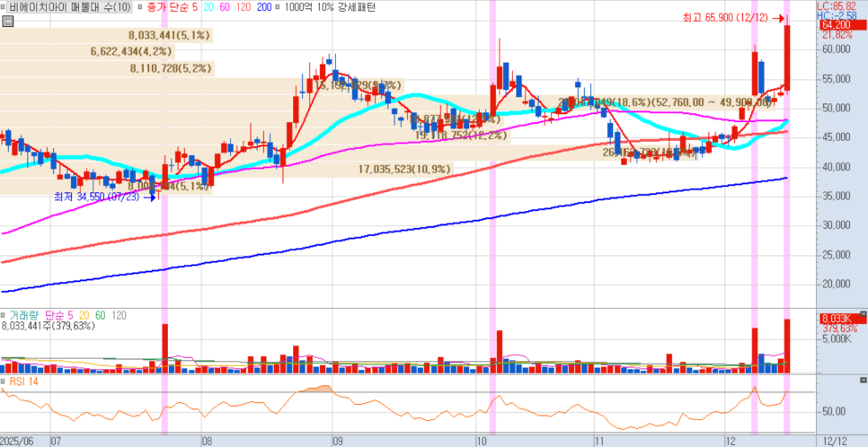Click the 2025/06 date axis label
Screen dimensions: 868x447
tap(18, 442)
